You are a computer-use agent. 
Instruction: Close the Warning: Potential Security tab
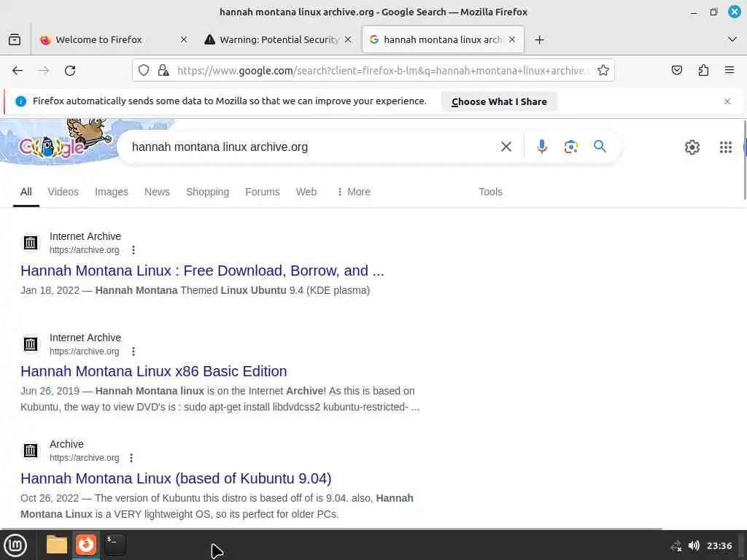point(348,39)
